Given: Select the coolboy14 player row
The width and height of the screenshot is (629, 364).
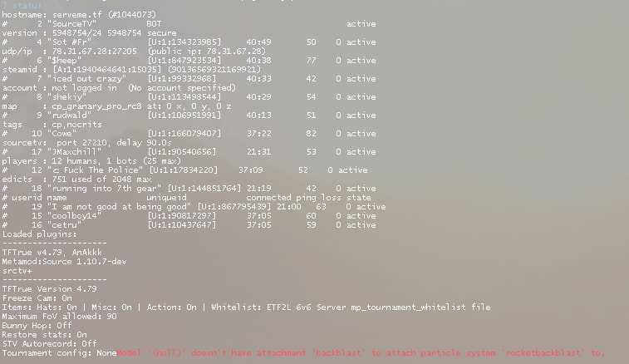Looking at the screenshot, I should pos(189,216).
